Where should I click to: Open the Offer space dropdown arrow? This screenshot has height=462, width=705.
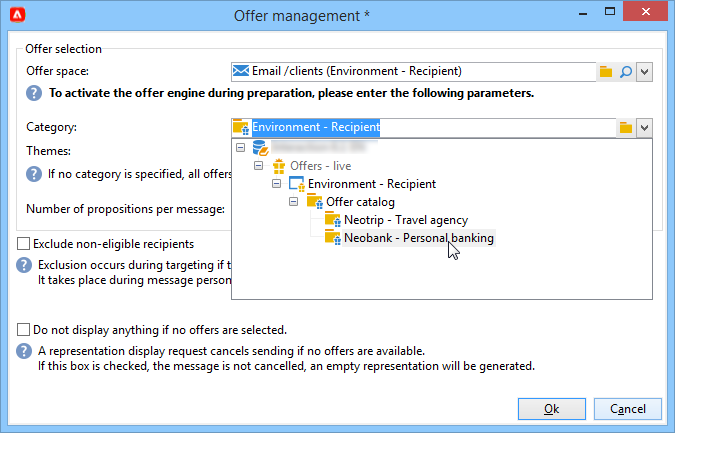point(644,71)
